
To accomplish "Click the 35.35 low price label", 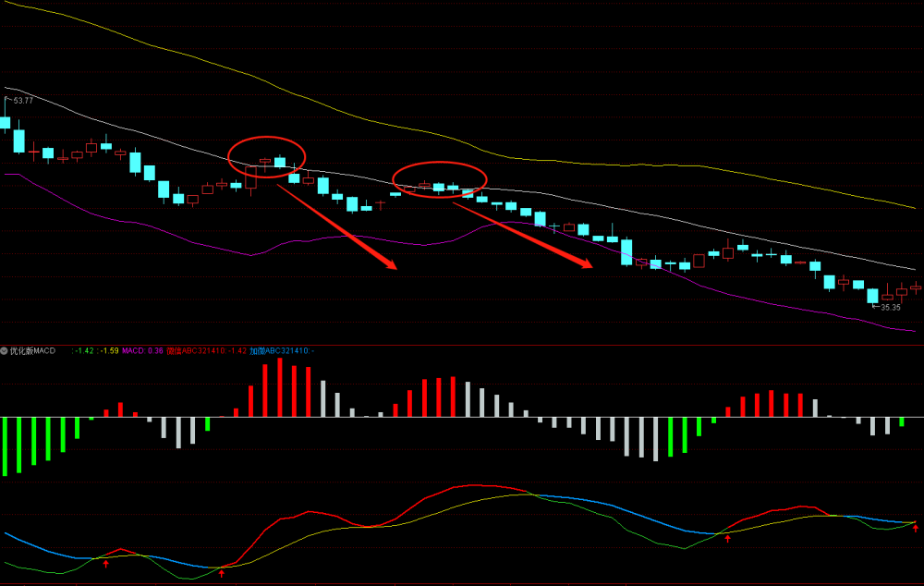I will click(891, 307).
